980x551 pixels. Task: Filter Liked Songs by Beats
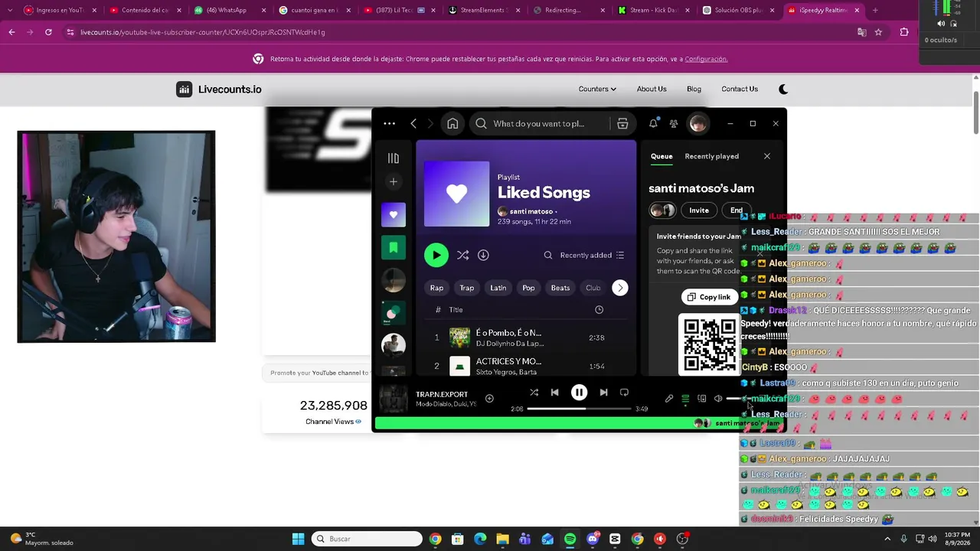(x=560, y=288)
